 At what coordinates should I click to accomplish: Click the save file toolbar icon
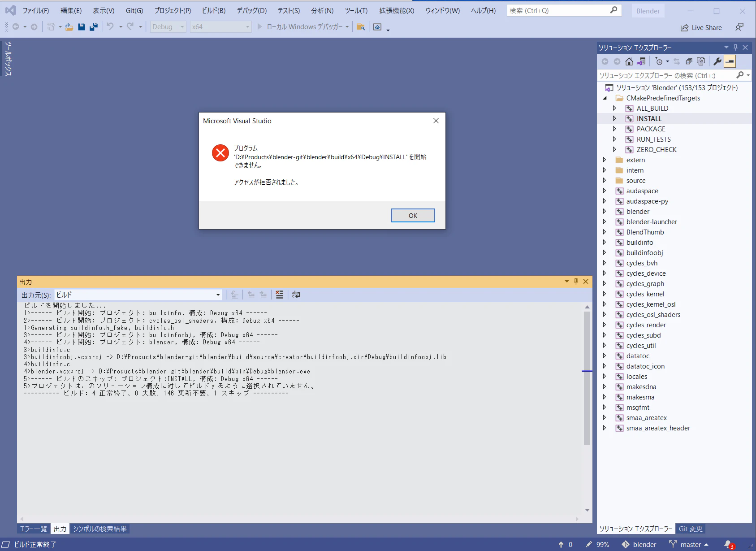coord(81,27)
